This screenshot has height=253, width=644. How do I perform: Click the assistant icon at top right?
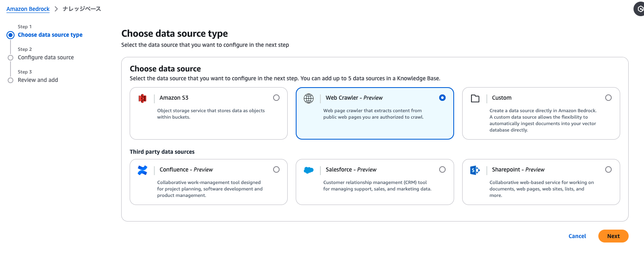click(640, 8)
